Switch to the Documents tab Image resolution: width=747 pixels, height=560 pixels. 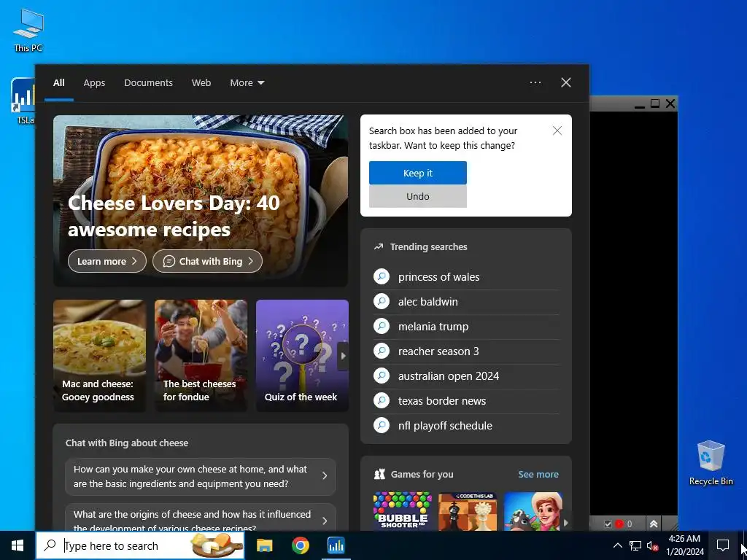pos(149,82)
